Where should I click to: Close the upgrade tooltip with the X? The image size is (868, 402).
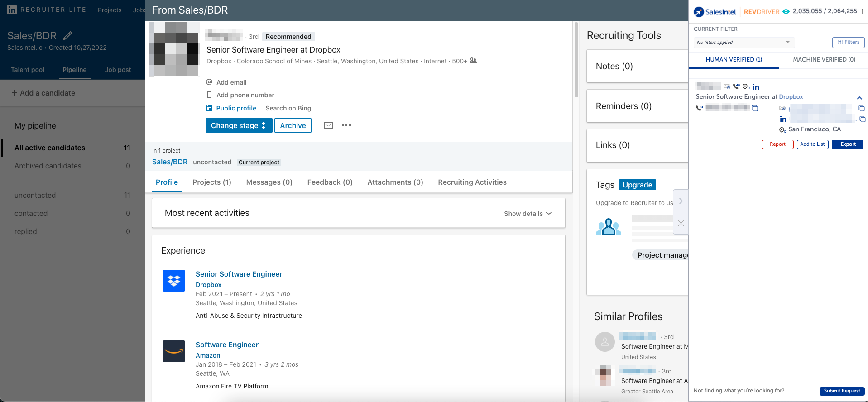point(681,223)
